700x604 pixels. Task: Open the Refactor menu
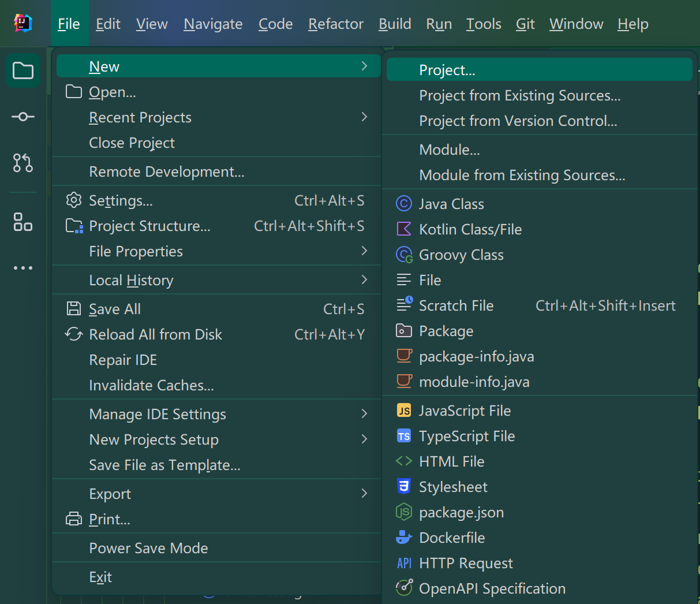(x=336, y=24)
